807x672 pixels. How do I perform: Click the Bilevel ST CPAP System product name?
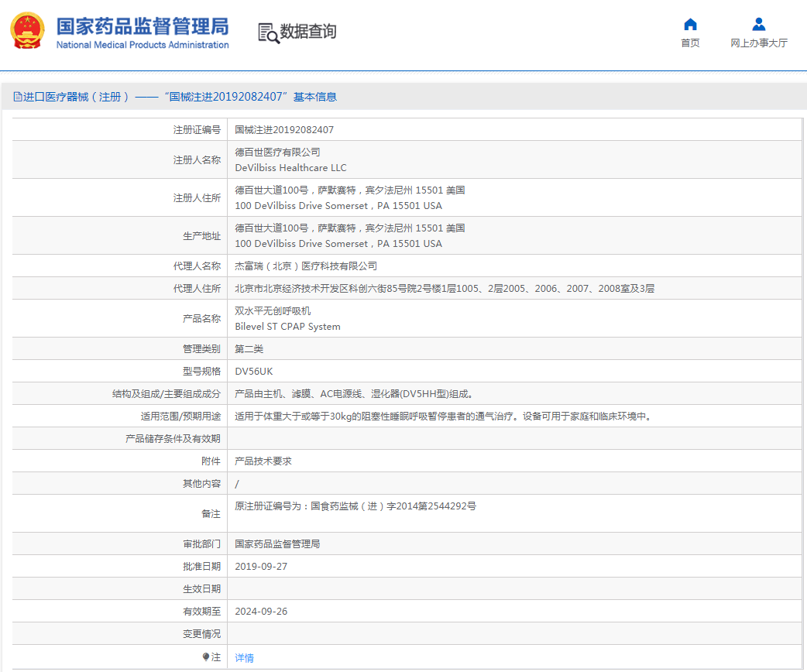click(287, 327)
